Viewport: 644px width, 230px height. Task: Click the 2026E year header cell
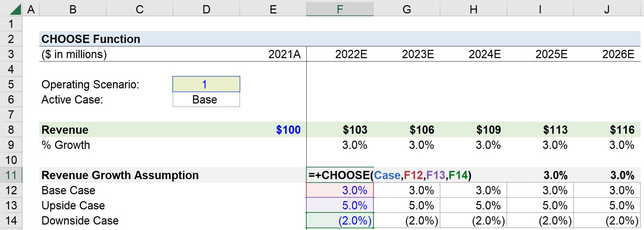(607, 54)
